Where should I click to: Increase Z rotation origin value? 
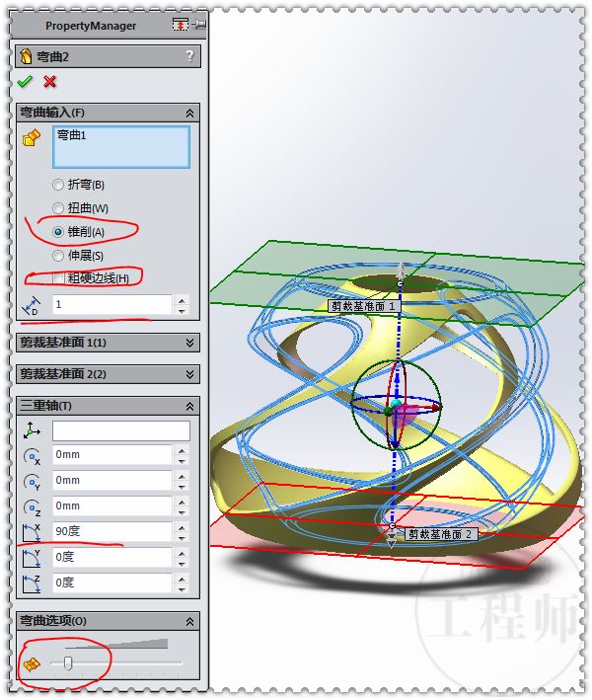coord(182,502)
